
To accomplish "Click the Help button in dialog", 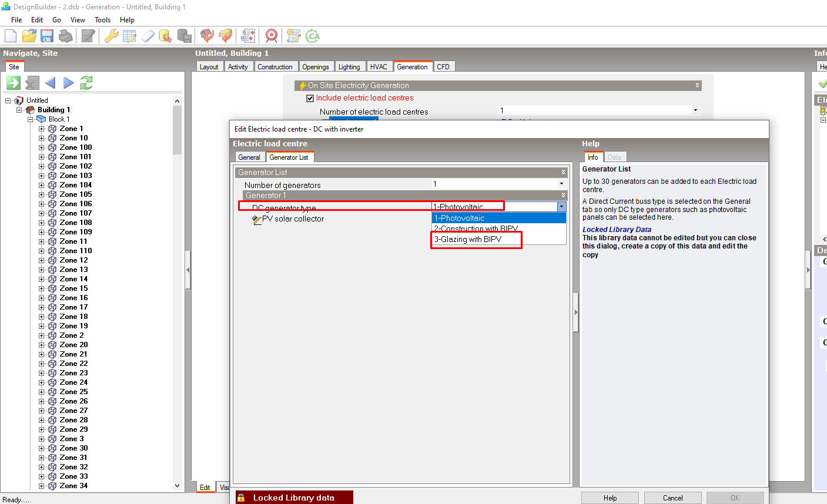I will (x=610, y=498).
